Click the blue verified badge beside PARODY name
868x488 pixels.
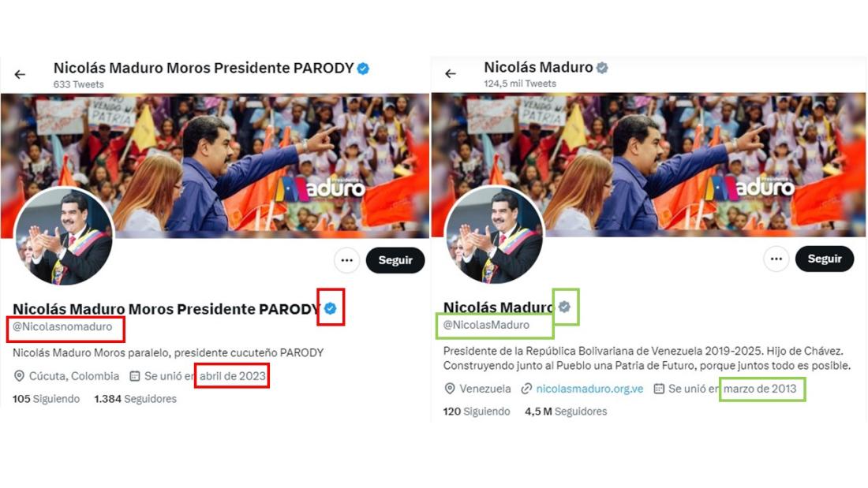[331, 308]
